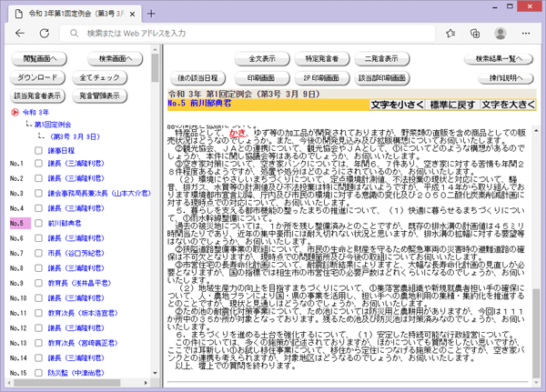Open the 教育次長(坂本浩宣君) link
This screenshot has height=392, width=546.
click(x=83, y=313)
